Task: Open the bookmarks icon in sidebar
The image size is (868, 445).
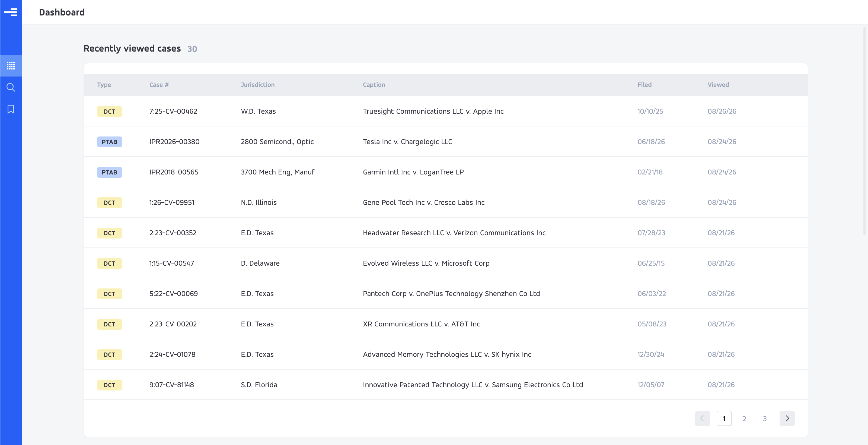Action: [x=11, y=109]
